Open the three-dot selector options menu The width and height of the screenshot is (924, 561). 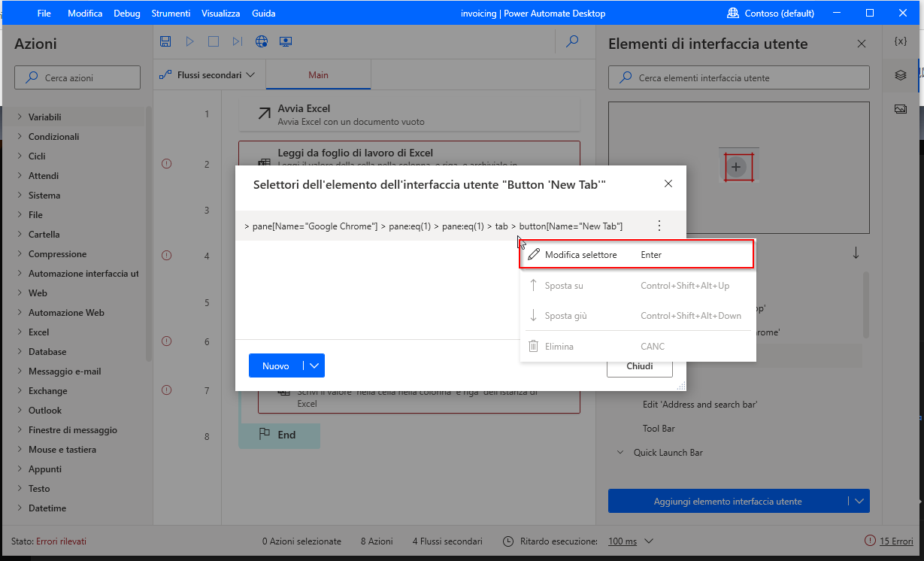(659, 226)
